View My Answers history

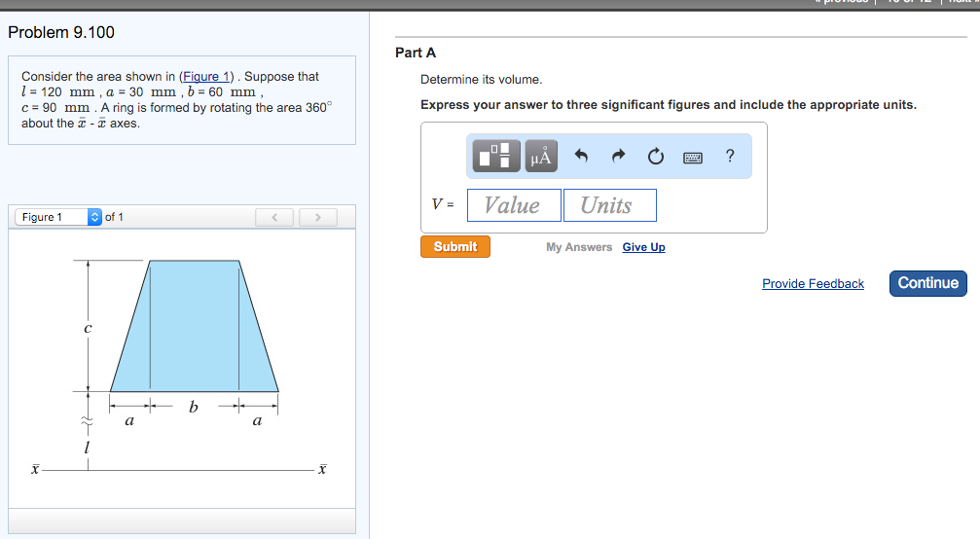(579, 247)
